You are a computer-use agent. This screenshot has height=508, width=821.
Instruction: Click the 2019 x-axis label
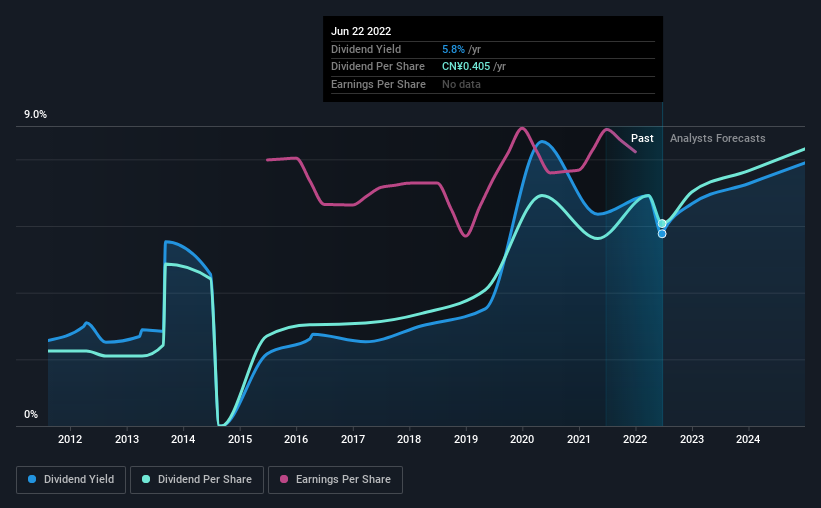(x=465, y=439)
